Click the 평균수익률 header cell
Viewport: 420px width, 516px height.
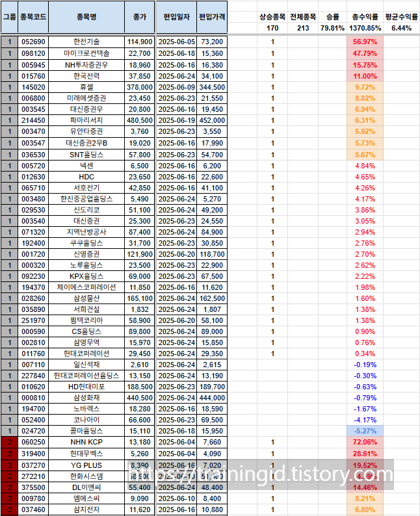click(x=402, y=17)
